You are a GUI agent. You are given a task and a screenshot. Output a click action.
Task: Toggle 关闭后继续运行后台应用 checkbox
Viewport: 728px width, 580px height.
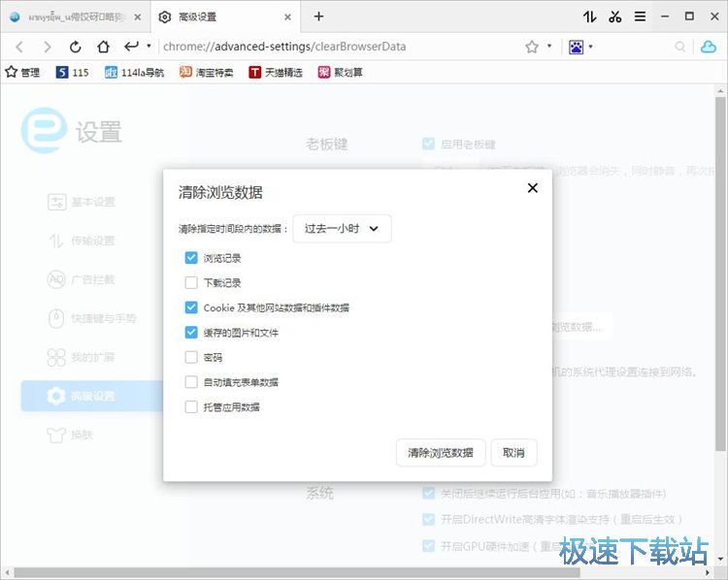[428, 494]
